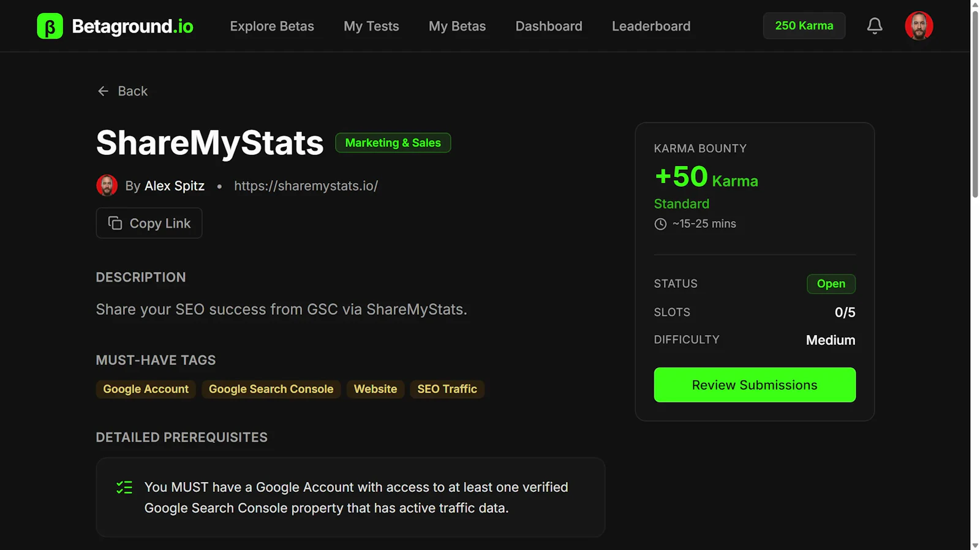980x550 pixels.
Task: Open the sharemystats.io website link
Action: tap(306, 186)
